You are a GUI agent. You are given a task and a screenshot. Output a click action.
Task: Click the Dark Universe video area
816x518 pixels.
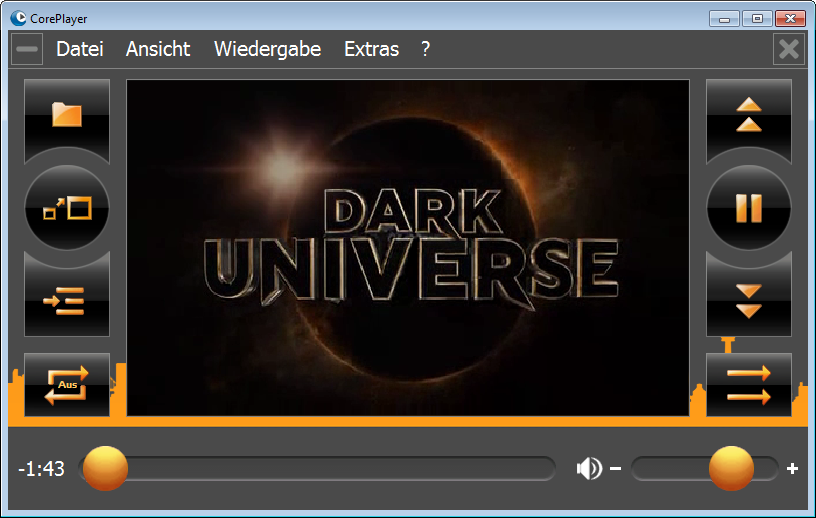coord(408,248)
